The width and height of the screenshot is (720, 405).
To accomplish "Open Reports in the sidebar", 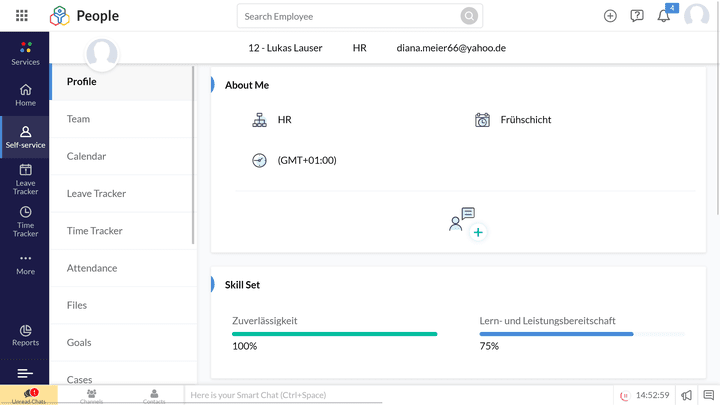I will point(25,335).
